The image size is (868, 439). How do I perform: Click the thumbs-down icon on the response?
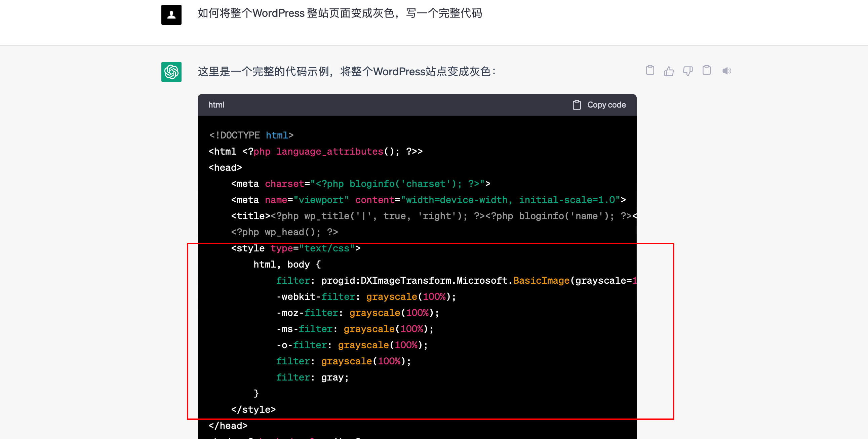point(687,71)
